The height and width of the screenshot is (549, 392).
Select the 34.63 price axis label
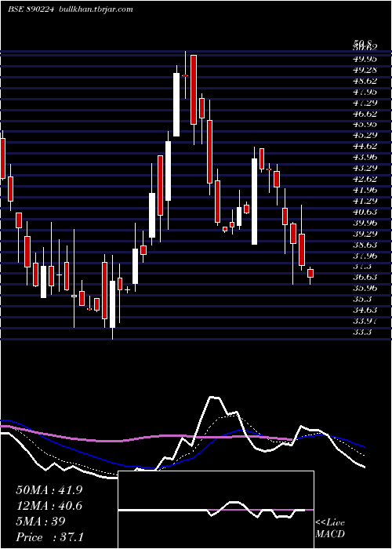365,311
